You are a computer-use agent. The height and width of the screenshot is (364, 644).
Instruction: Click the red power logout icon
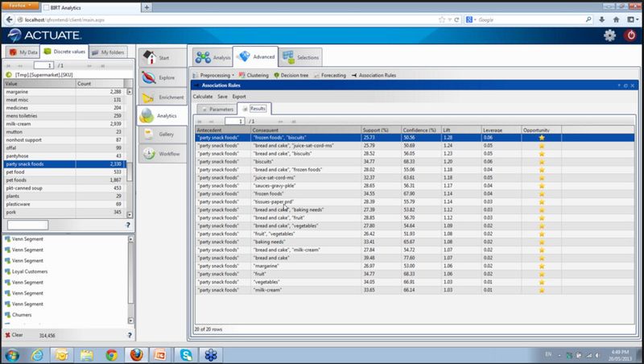tap(630, 35)
